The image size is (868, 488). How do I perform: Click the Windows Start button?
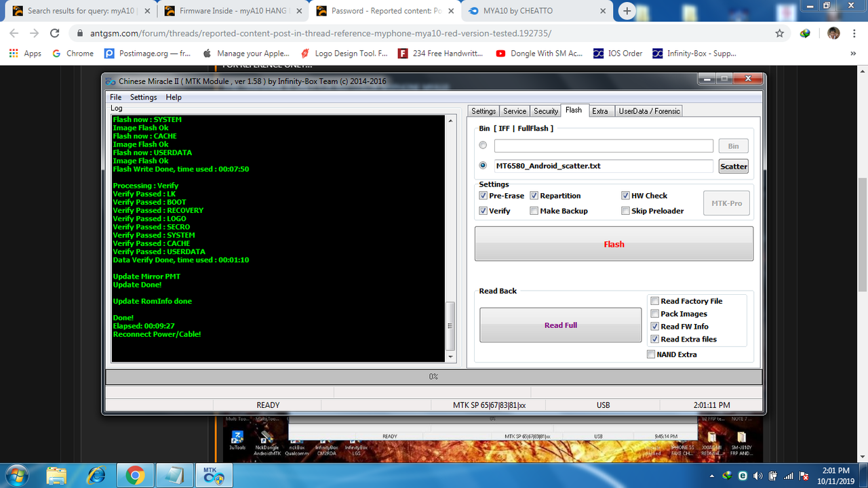coord(18,476)
